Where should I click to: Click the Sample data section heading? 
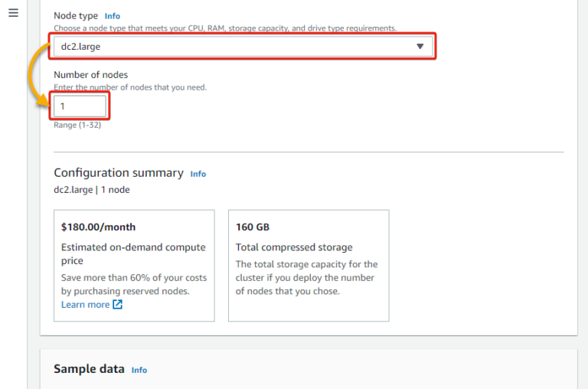point(89,369)
